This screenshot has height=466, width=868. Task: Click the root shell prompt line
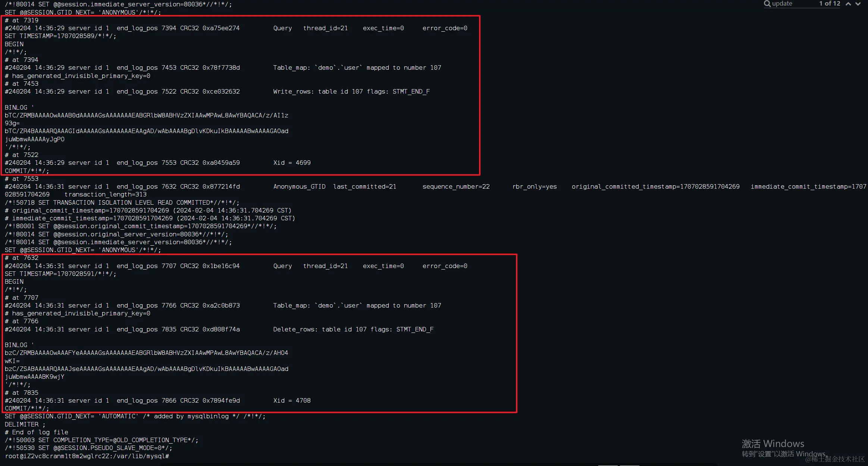coord(87,456)
